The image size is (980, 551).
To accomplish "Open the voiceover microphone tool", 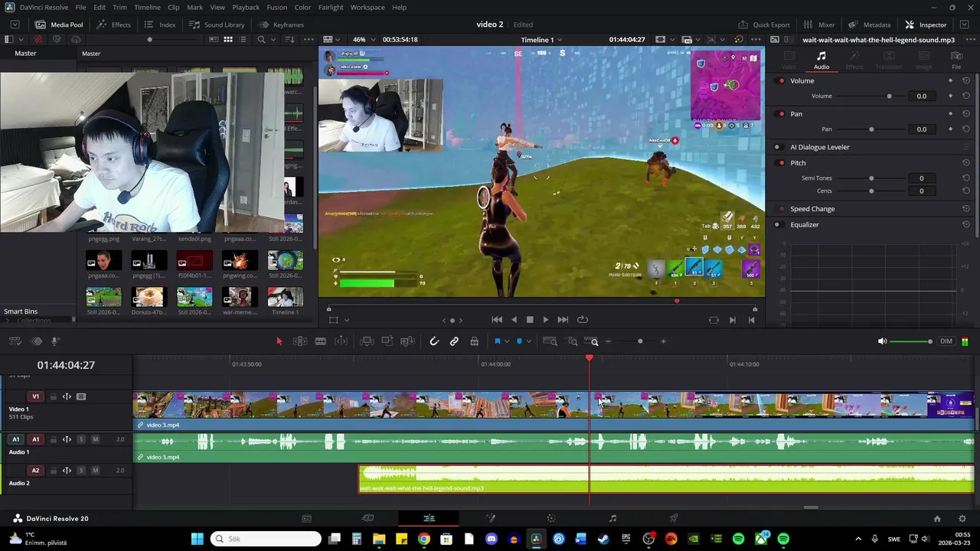I will point(55,341).
